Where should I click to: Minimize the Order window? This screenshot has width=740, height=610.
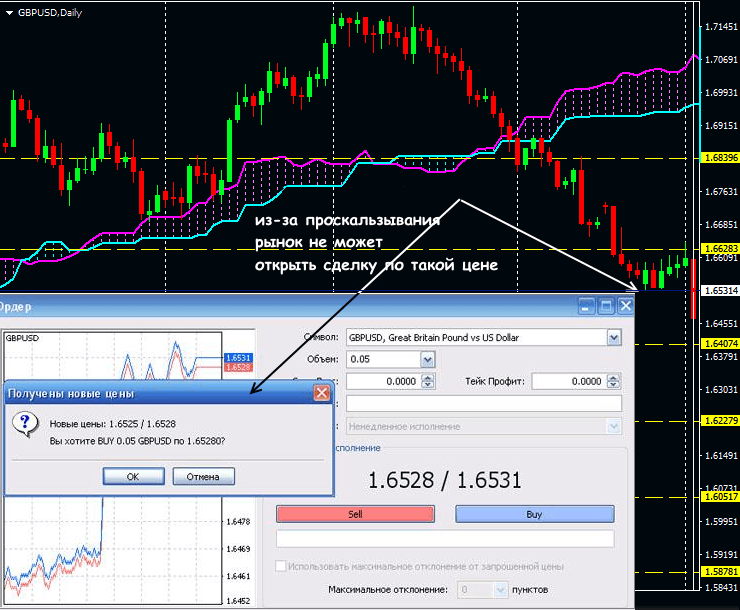click(x=587, y=307)
